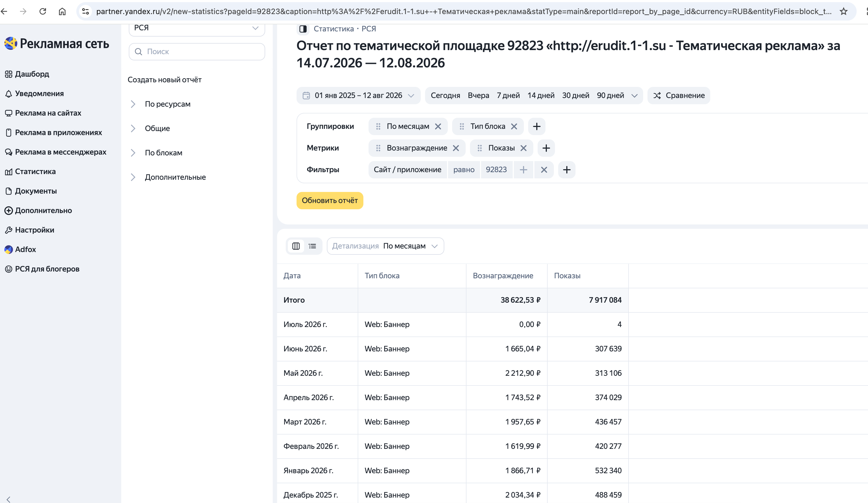
Task: Click the Поиск search field
Action: (x=197, y=52)
